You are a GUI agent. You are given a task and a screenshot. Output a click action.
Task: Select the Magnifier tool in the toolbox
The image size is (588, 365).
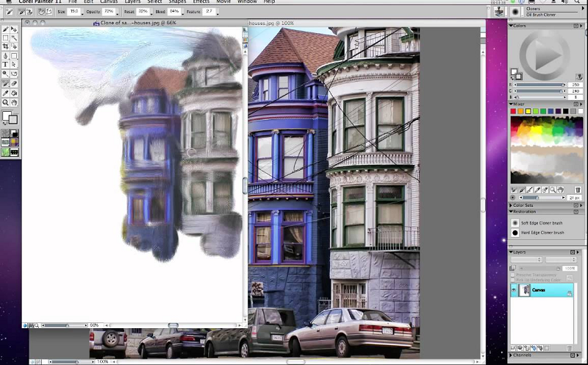tap(6, 102)
